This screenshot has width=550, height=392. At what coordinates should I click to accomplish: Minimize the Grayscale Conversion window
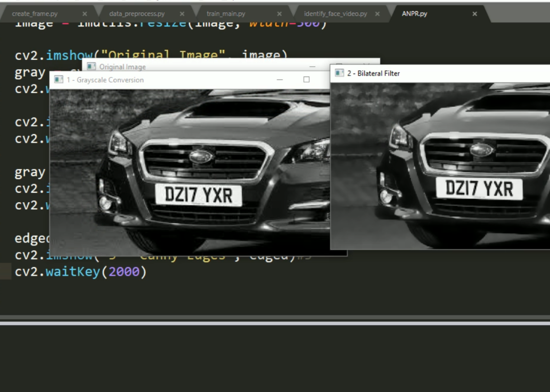tap(280, 79)
